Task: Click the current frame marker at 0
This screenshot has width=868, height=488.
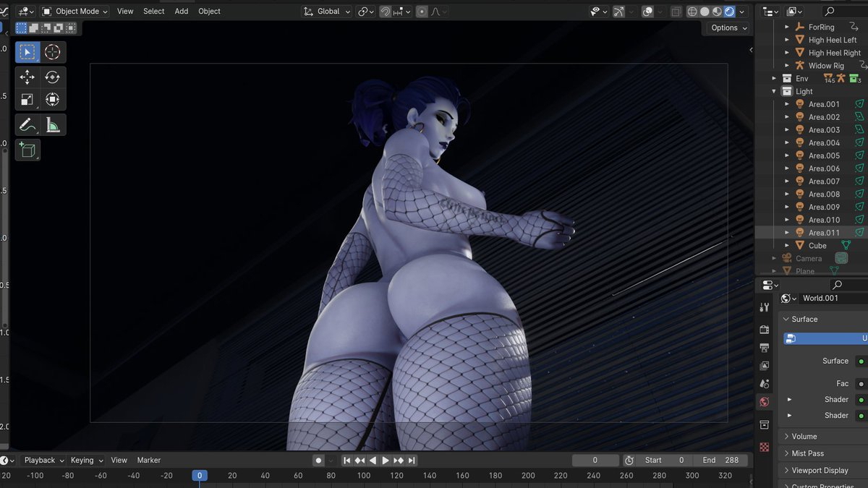Action: (200, 476)
